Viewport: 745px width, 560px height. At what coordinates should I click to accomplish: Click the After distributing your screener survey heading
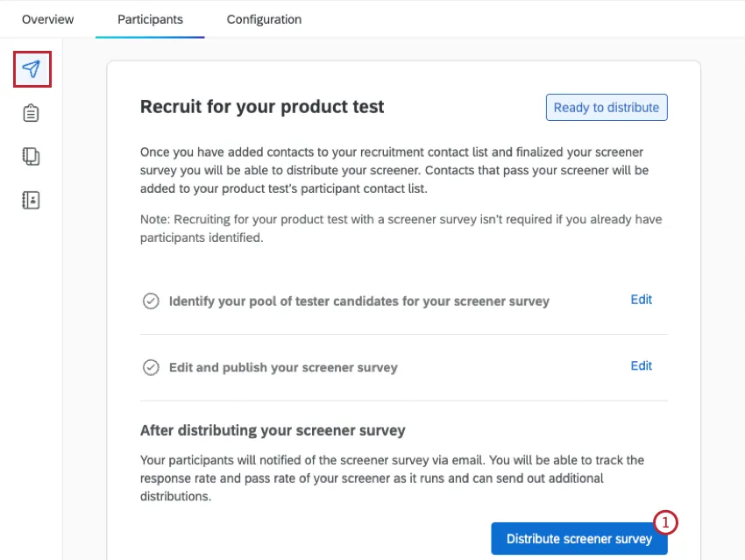coord(273,430)
